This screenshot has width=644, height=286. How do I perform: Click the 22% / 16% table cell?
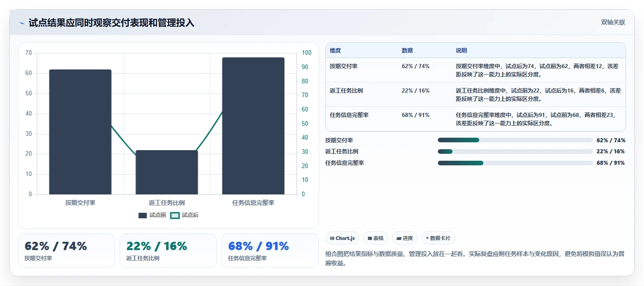click(x=416, y=91)
